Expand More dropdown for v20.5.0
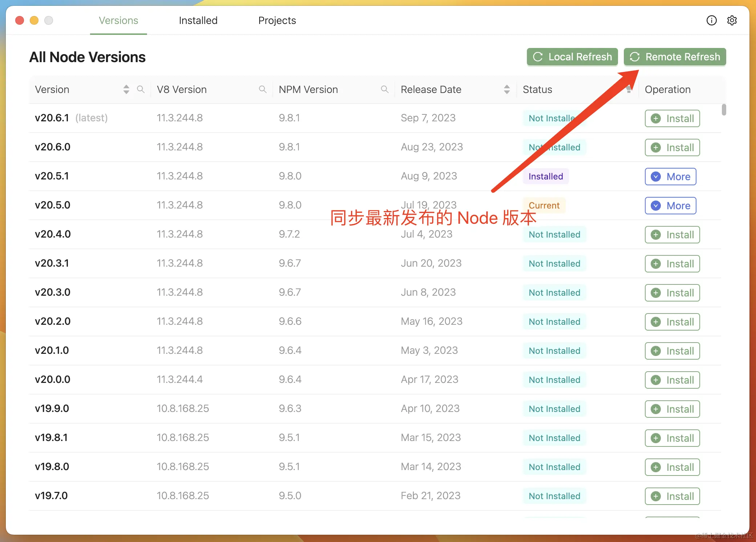756x542 pixels. click(670, 206)
